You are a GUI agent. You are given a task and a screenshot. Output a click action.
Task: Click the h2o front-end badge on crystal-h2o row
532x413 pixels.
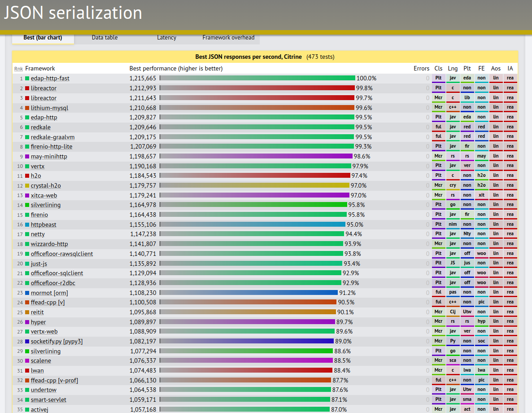tap(481, 185)
